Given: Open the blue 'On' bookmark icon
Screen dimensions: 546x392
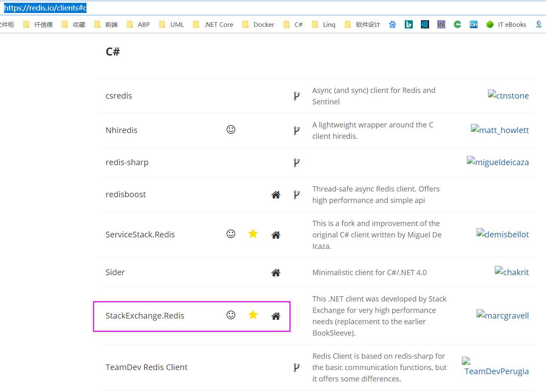Looking at the screenshot, I should point(474,24).
